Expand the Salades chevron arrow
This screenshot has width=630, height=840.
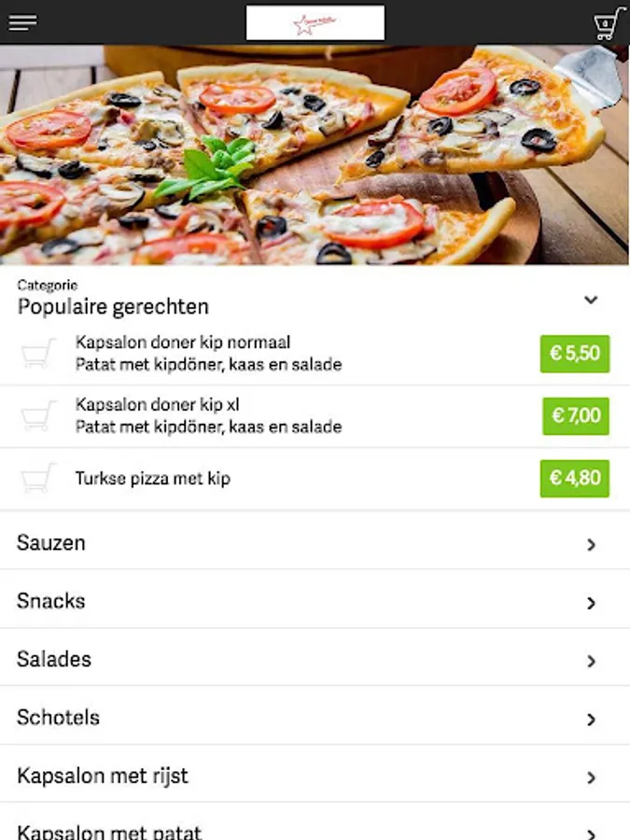pyautogui.click(x=591, y=661)
